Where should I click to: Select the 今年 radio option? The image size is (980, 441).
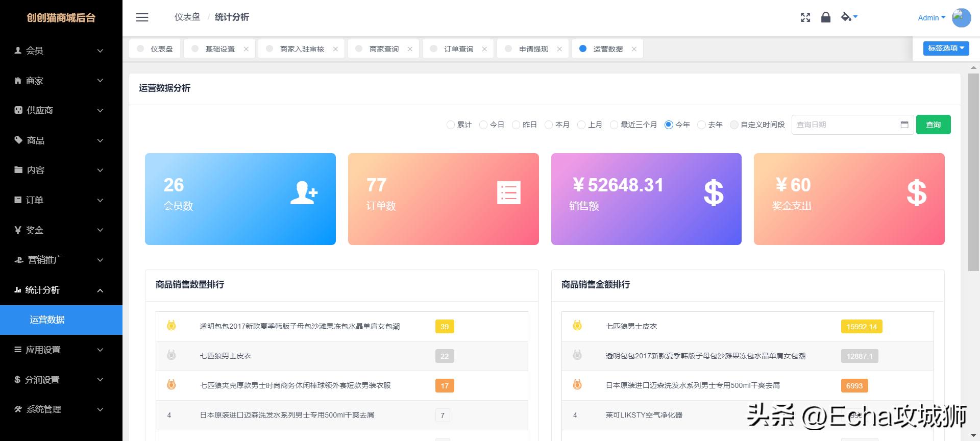pyautogui.click(x=669, y=125)
